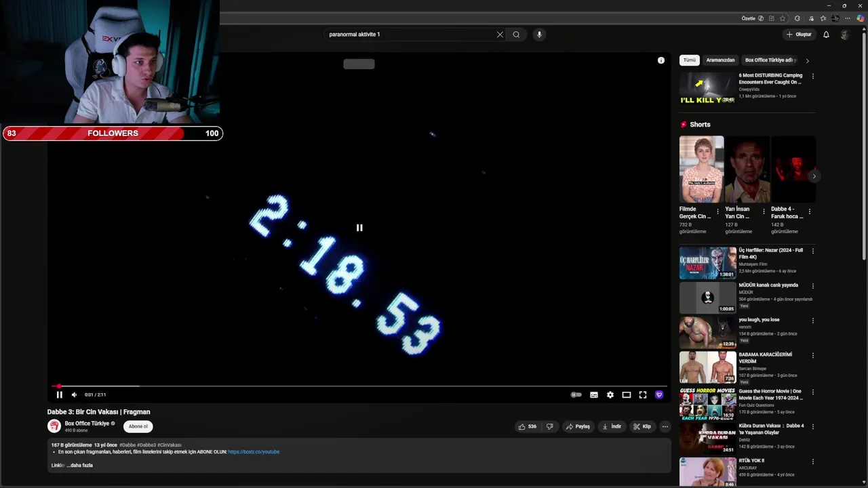Click the search field containing 'paranormal aktivite 1'

click(410, 35)
